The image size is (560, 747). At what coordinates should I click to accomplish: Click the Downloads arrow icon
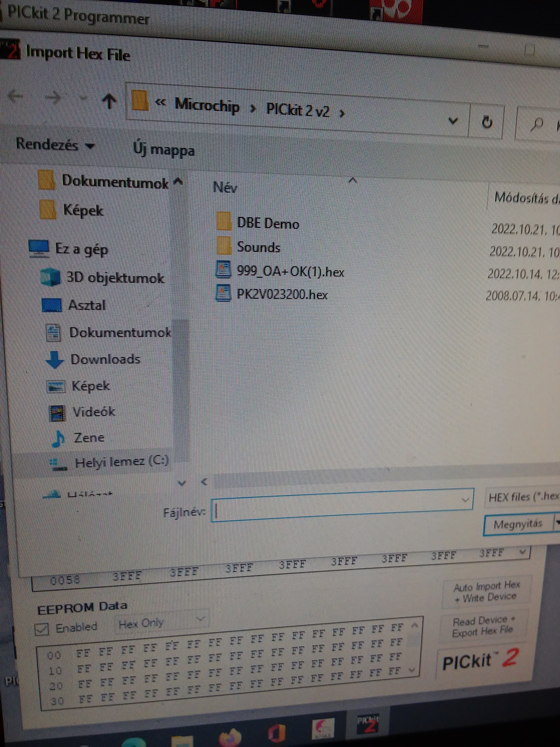coord(55,359)
